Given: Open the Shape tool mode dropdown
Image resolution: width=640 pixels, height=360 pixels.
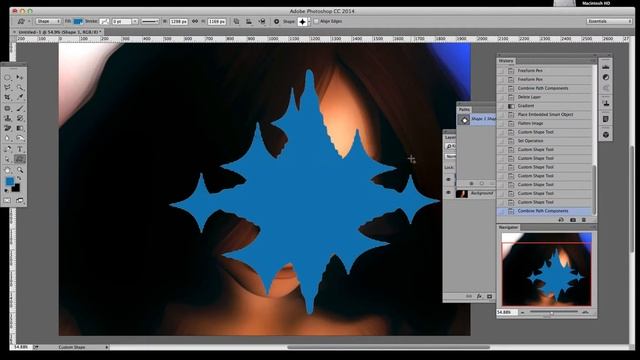Looking at the screenshot, I should pos(48,21).
